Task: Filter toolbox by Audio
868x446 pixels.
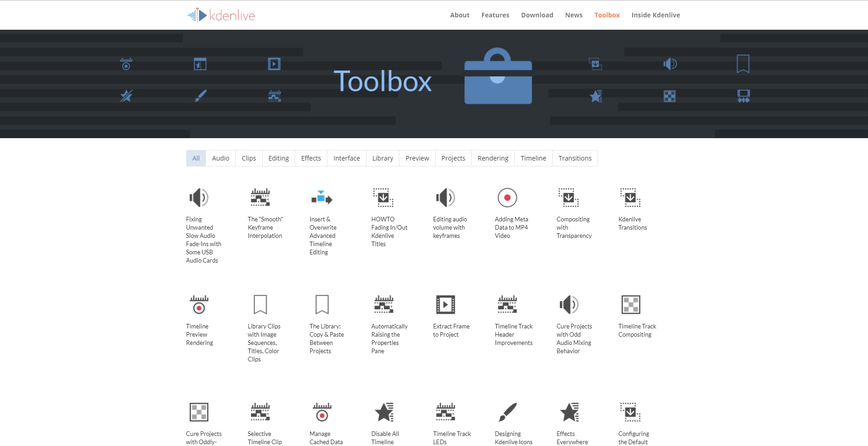Action: 221,158
